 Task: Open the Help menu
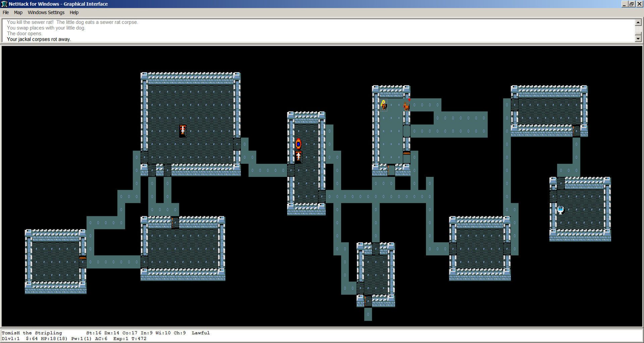click(x=74, y=12)
